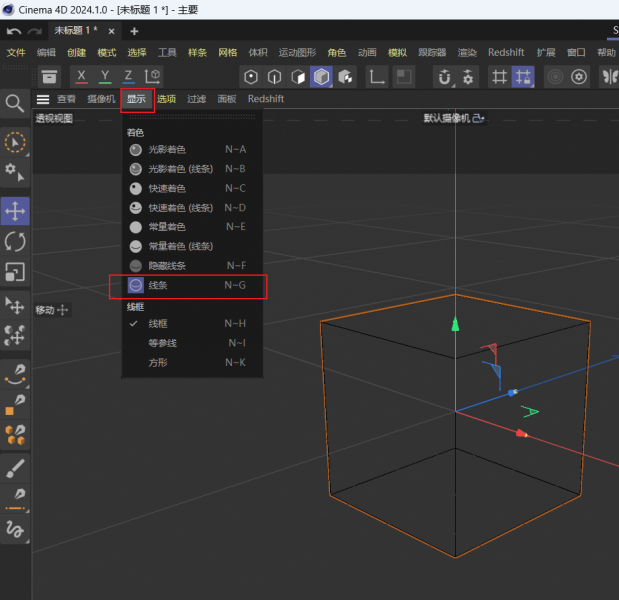This screenshot has height=600, width=619.
Task: Open the 窗口 menu
Action: tap(576, 52)
